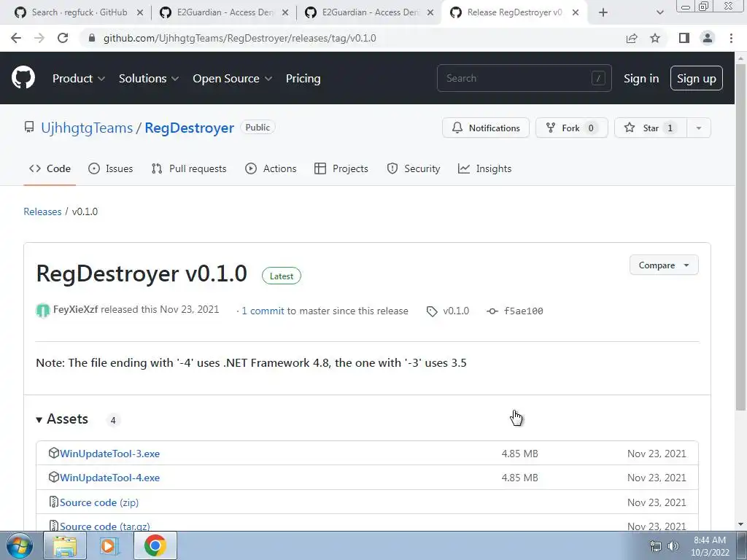Open a new browser tab
The image size is (747, 560).
603,12
